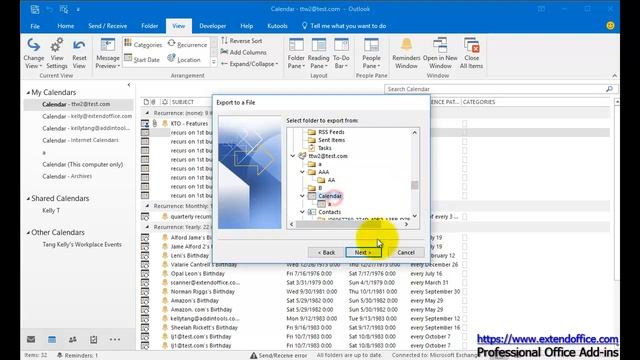Image resolution: width=640 pixels, height=360 pixels.
Task: Switch to Calendar navigation icon
Action: (x=52, y=339)
